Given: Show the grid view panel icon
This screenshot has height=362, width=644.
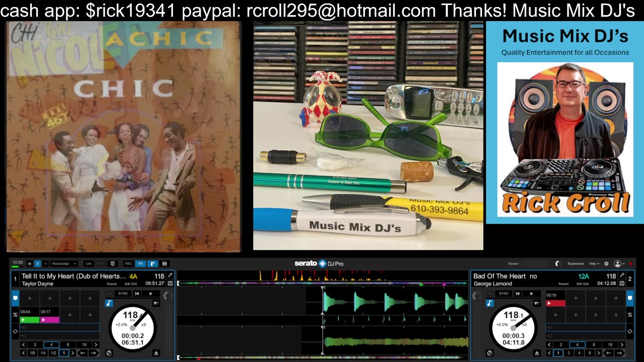Looking at the screenshot, I should click(164, 263).
